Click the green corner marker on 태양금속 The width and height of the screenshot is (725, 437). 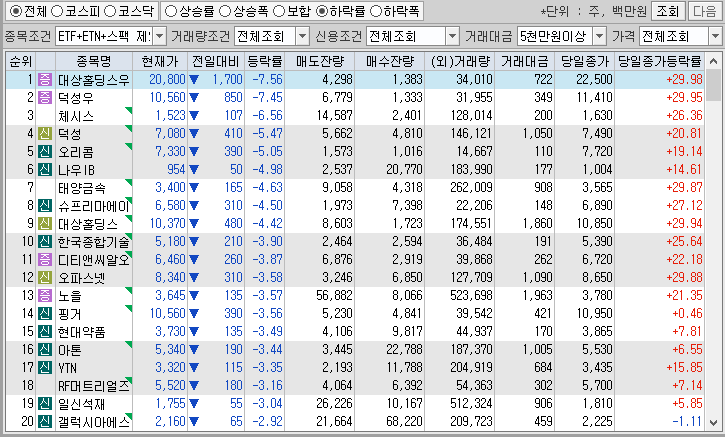pos(129,182)
